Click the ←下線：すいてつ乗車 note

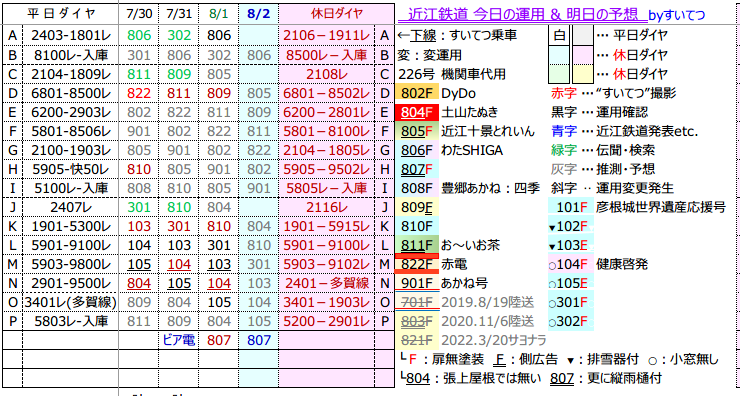(457, 35)
